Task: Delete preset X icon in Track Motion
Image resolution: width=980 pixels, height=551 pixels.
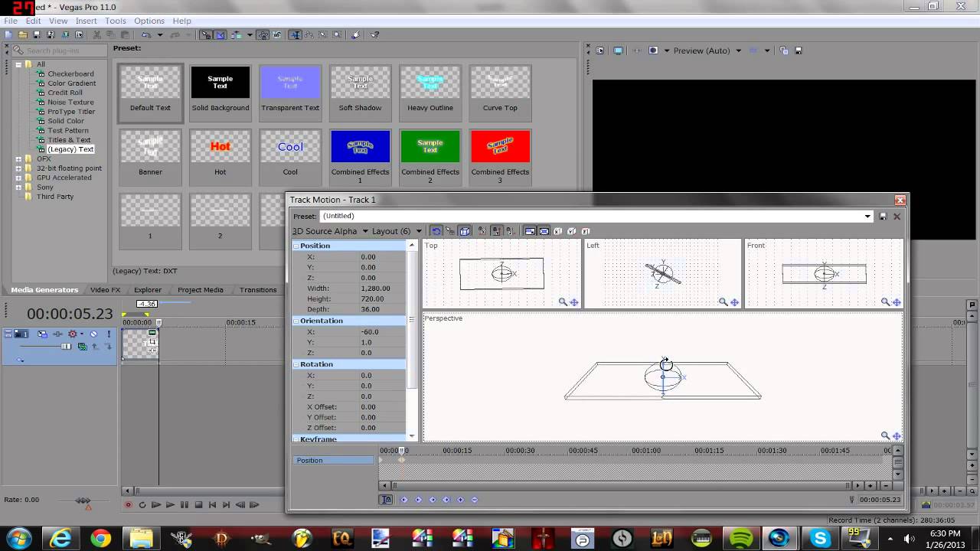Action: point(897,217)
